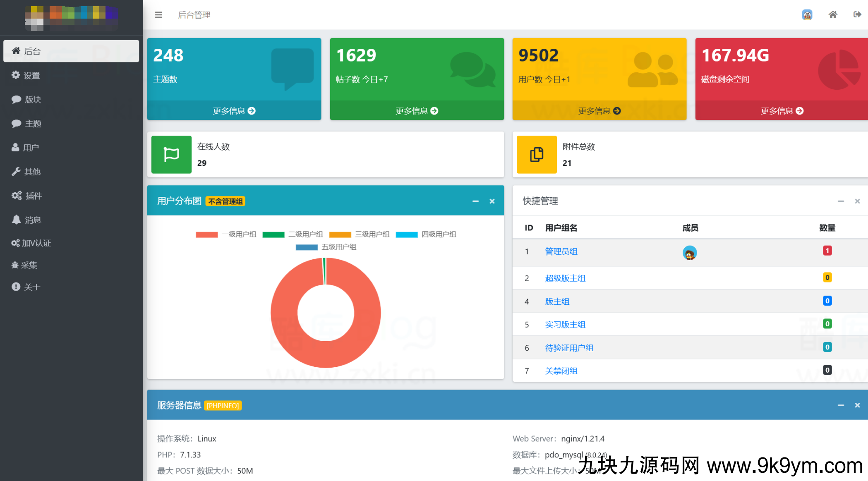
Task: Click the green flag online users icon
Action: pos(171,154)
